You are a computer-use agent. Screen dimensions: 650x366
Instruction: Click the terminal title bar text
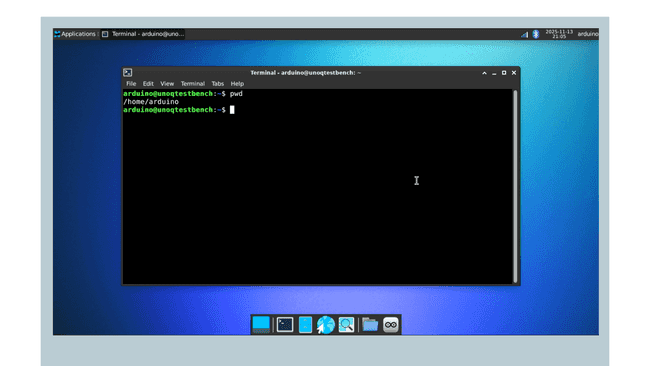point(306,73)
